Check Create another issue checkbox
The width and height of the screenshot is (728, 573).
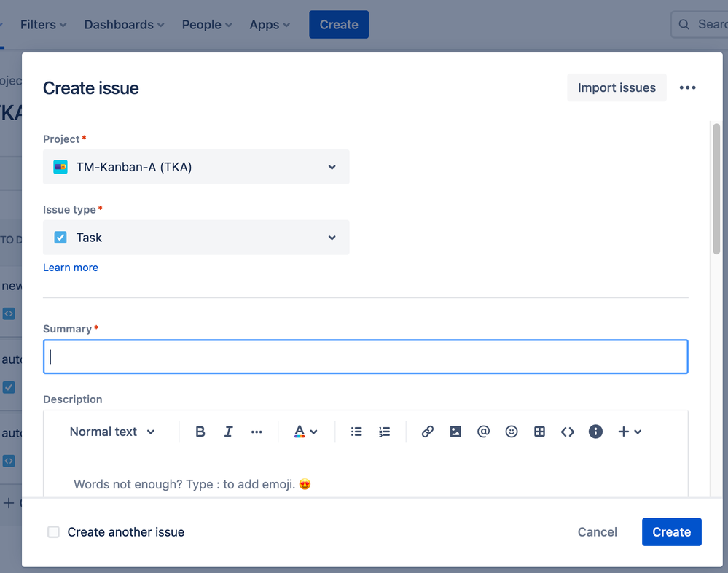[x=53, y=531]
